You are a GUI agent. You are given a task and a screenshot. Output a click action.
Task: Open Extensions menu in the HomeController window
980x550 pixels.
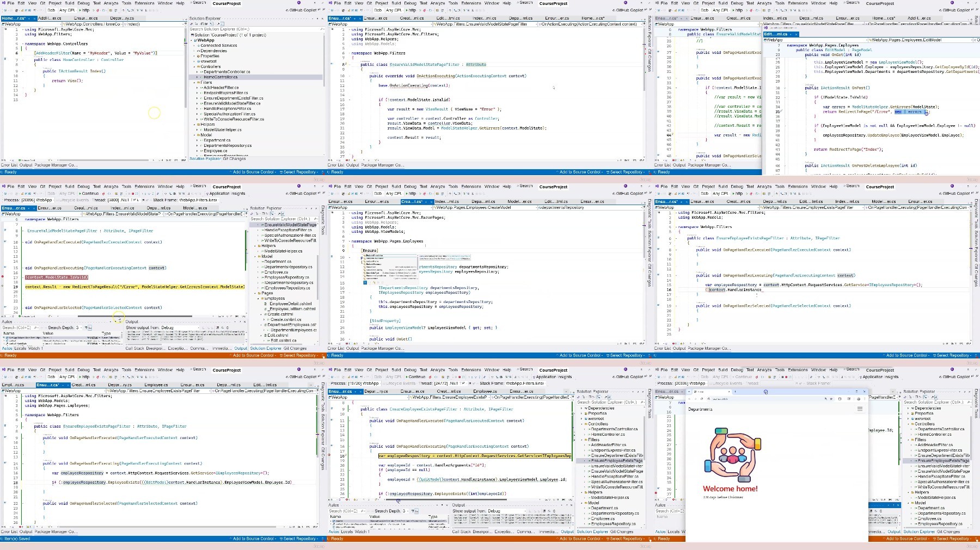(x=144, y=3)
